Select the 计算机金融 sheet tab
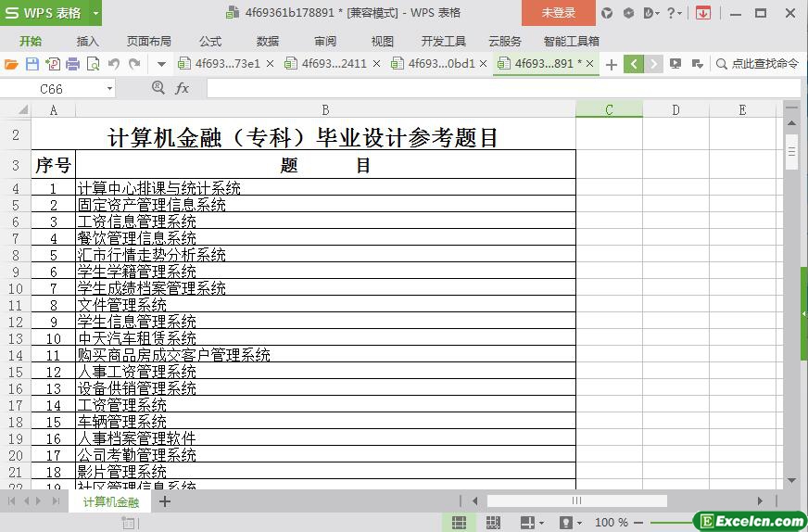The height and width of the screenshot is (532, 808). pos(111,501)
